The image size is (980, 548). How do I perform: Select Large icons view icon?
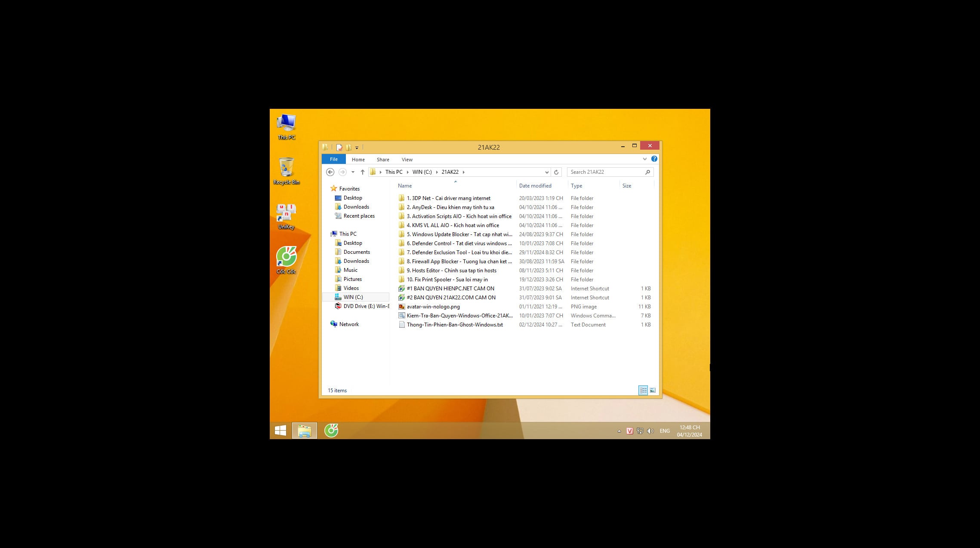(652, 390)
